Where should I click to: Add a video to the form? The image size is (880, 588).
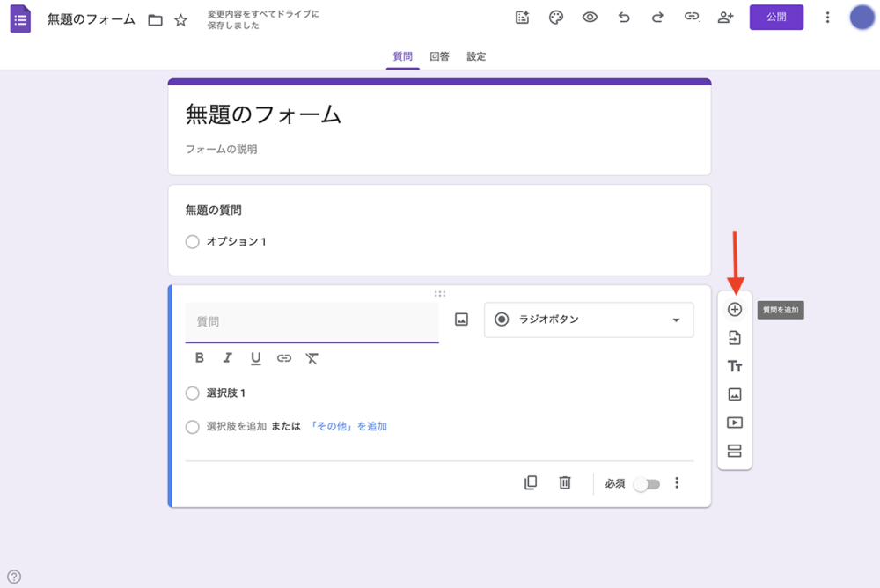tap(734, 422)
